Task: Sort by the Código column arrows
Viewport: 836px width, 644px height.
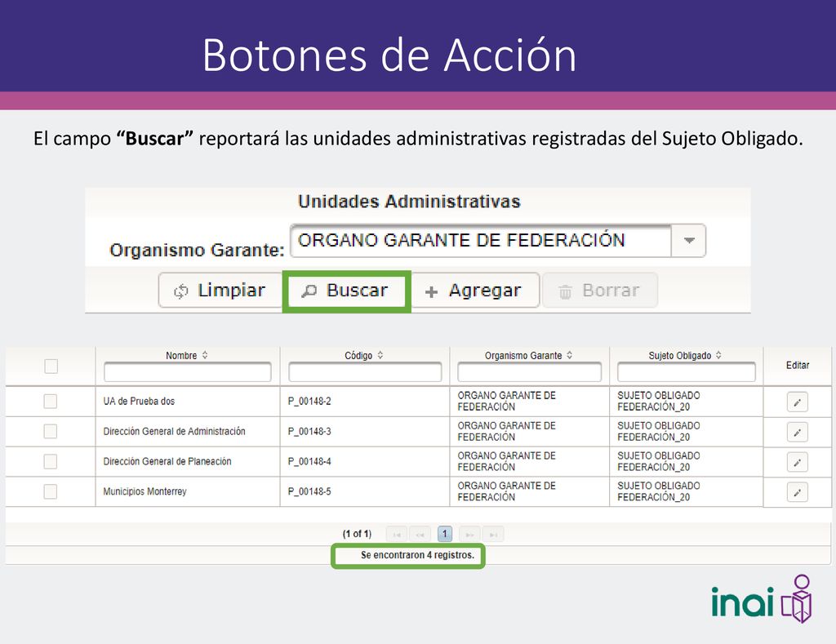Action: [x=380, y=355]
